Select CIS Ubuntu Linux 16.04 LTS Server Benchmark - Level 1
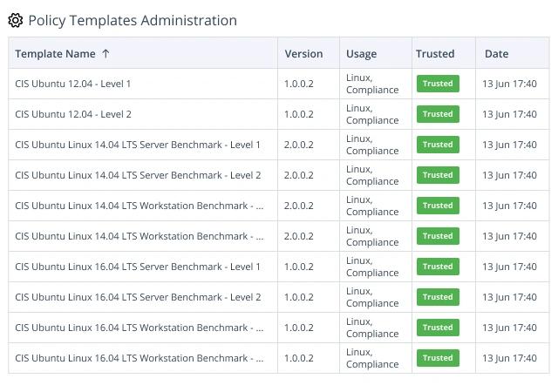 tap(138, 267)
